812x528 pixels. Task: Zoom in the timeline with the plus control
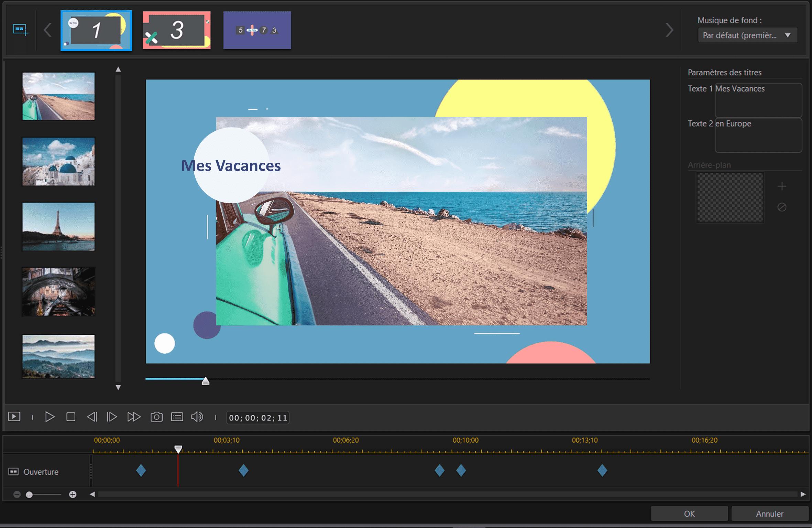click(x=73, y=494)
